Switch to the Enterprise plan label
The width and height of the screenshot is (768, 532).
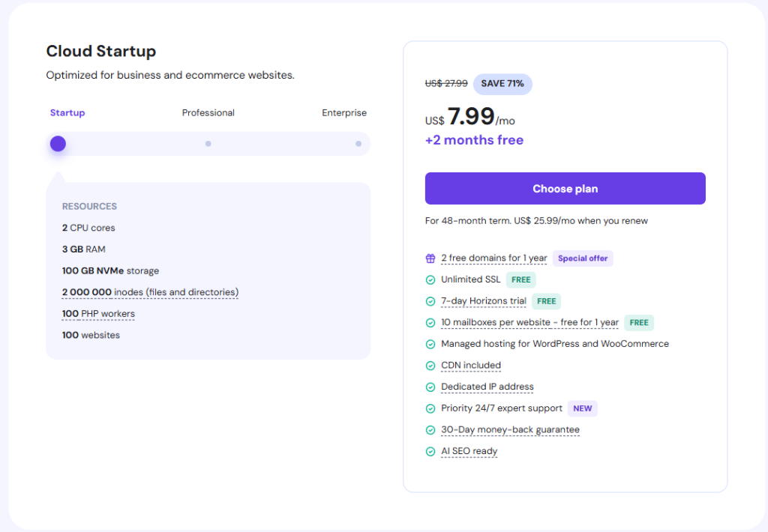coord(343,112)
